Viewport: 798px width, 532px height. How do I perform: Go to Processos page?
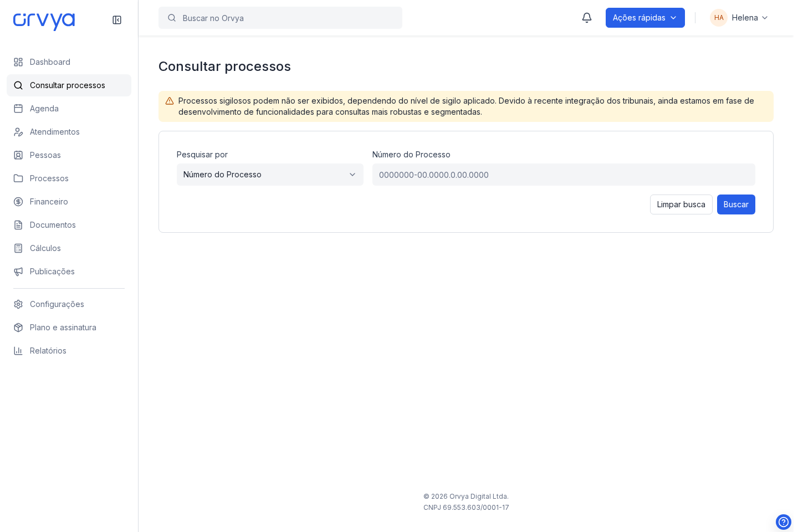point(69,178)
